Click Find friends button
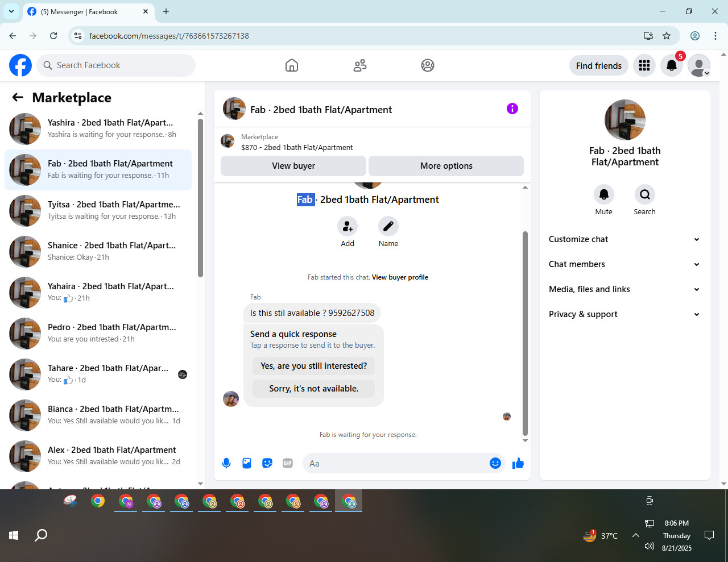Screen dimensions: 728x562 click(x=599, y=65)
